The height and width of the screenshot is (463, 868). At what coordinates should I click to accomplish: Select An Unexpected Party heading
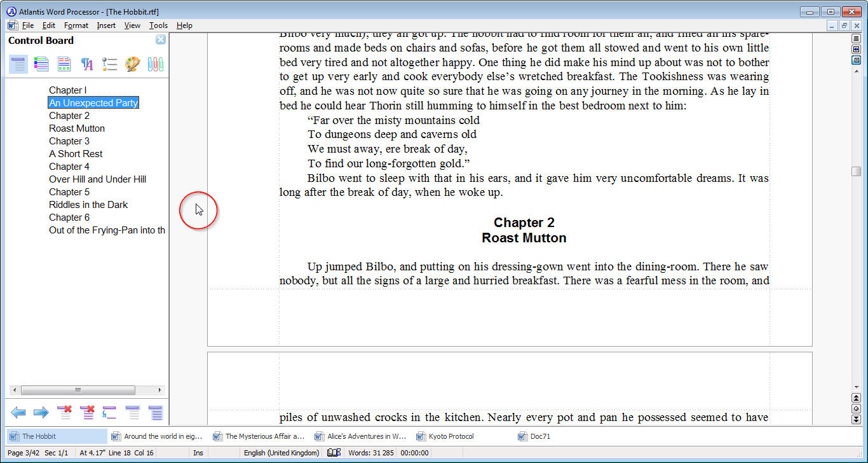(93, 103)
